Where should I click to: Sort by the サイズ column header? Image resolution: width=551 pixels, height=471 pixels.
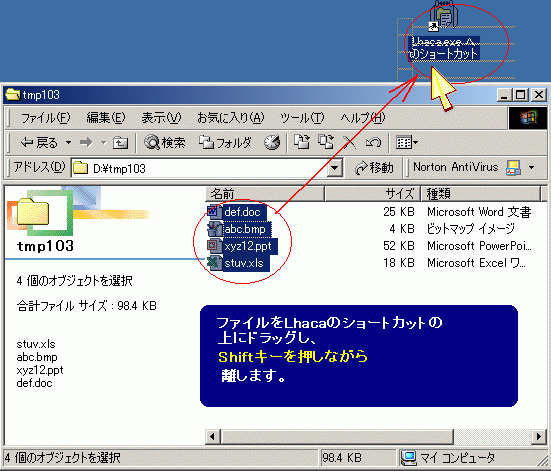372,194
